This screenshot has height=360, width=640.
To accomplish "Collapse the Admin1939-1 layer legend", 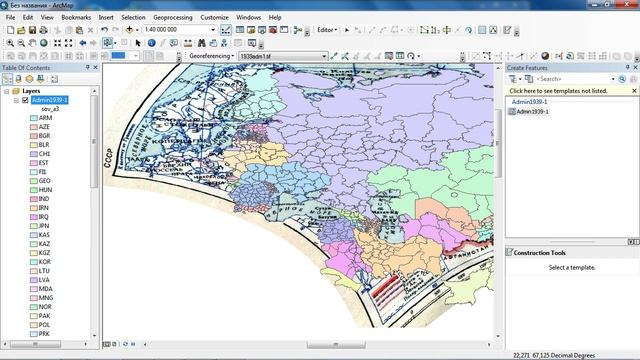I will (16, 100).
